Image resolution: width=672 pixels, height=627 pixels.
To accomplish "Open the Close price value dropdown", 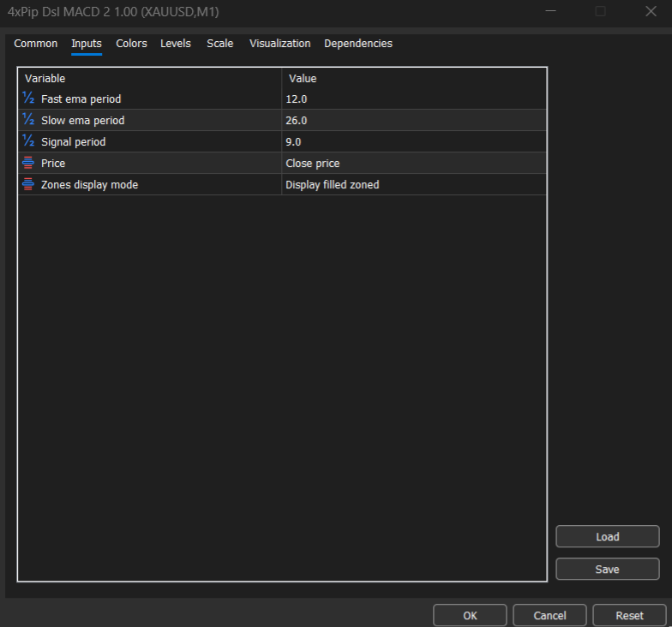I will (x=414, y=163).
